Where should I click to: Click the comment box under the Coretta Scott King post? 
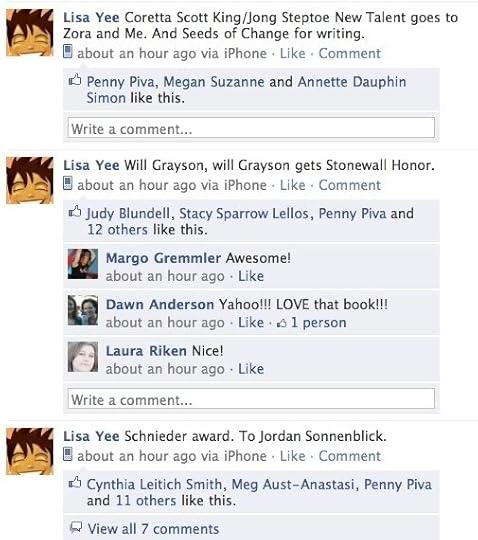coord(251,128)
